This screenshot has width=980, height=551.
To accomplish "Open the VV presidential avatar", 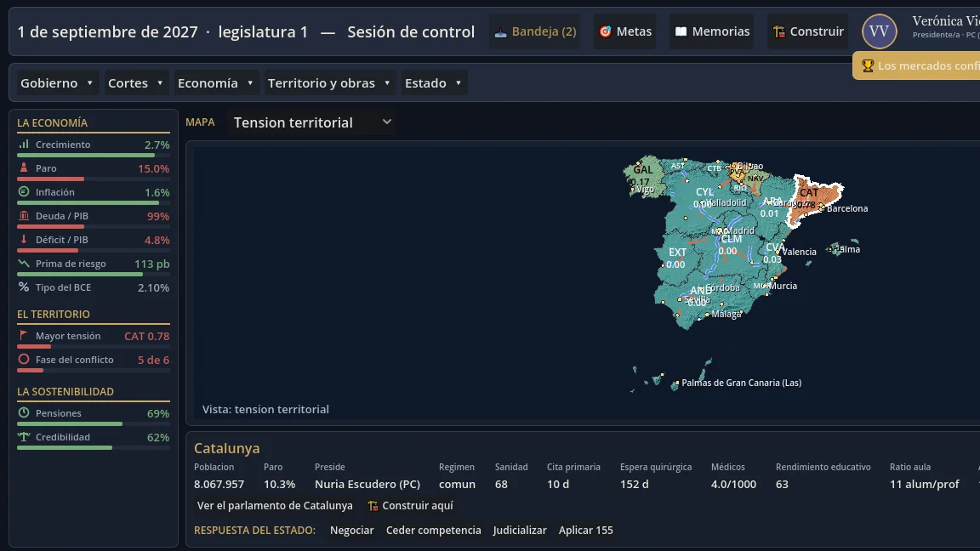I will (880, 31).
